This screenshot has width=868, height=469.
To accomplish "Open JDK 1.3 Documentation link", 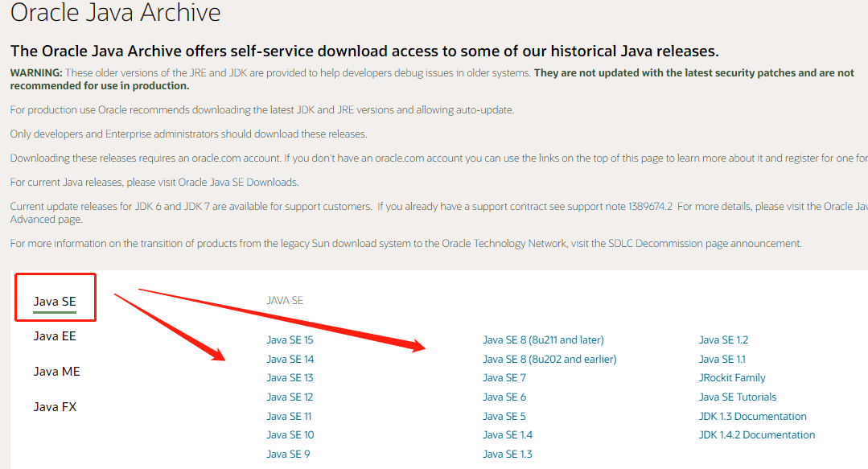I will 752,416.
